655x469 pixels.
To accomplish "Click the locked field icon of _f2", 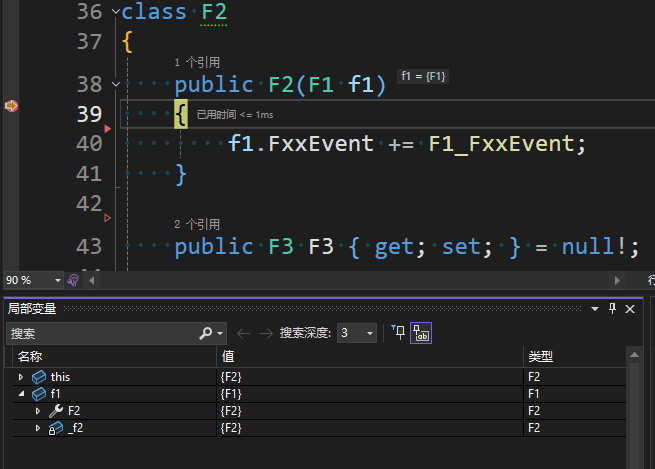I will [x=56, y=428].
